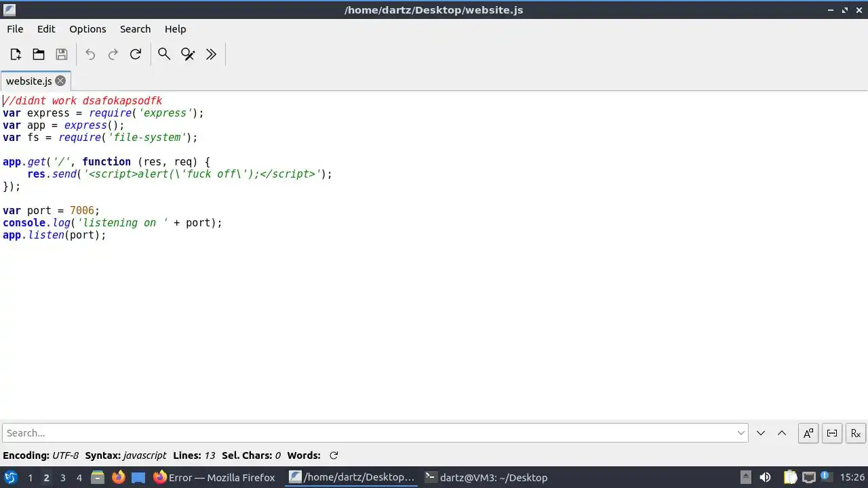Image resolution: width=868 pixels, height=488 pixels.
Task: Switch to the dartz@VM3 terminal window
Action: click(486, 477)
